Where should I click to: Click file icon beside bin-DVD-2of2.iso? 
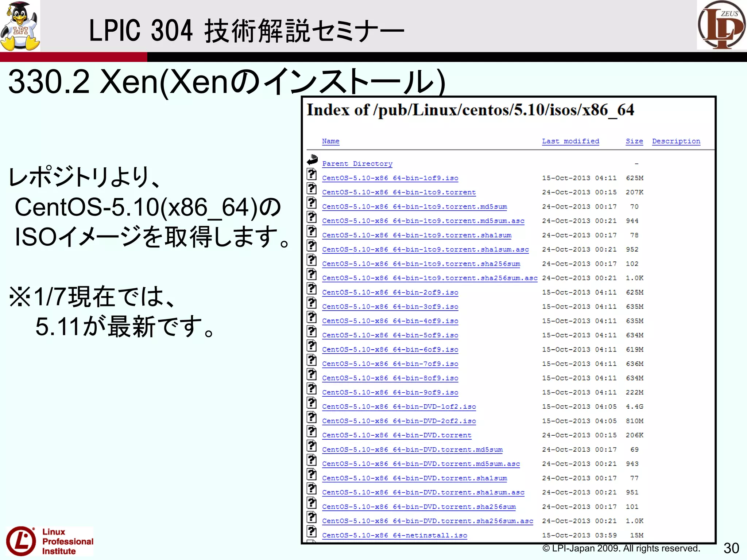tap(311, 417)
